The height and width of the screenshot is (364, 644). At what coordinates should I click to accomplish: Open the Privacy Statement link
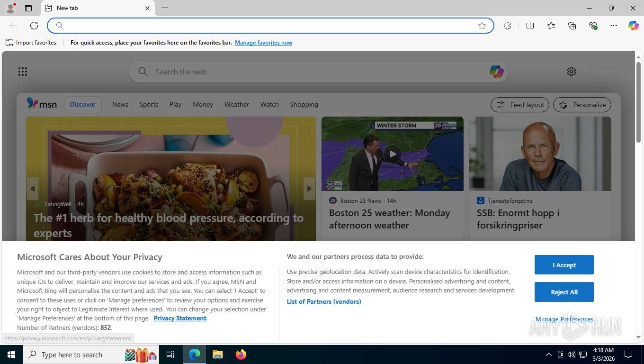click(x=180, y=318)
